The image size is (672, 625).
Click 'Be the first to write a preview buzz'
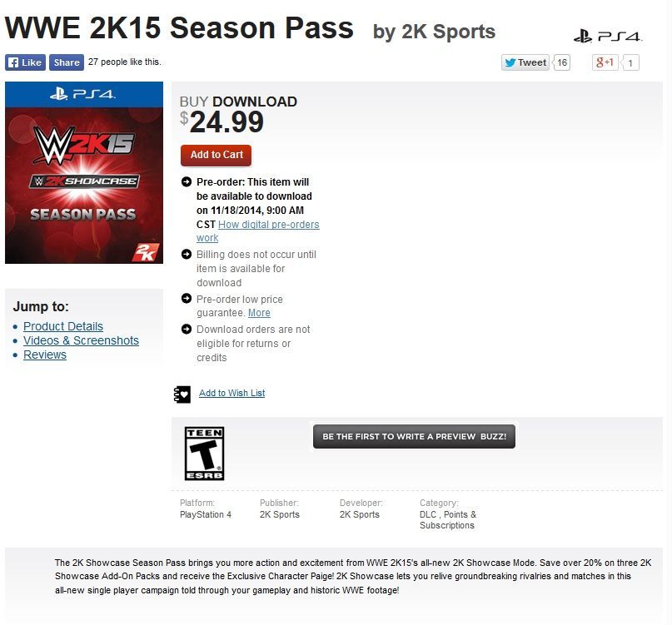pos(414,436)
